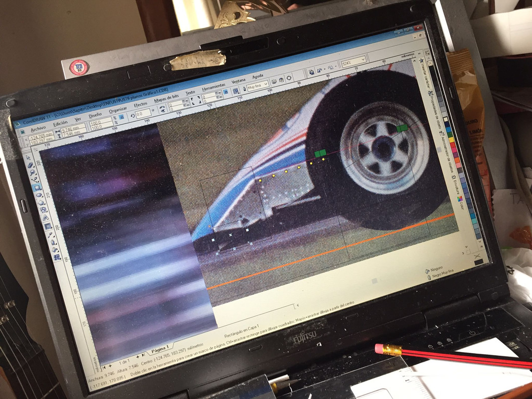Click the icon left of the Undo arrow
This screenshot has width=532, height=399.
point(312,72)
